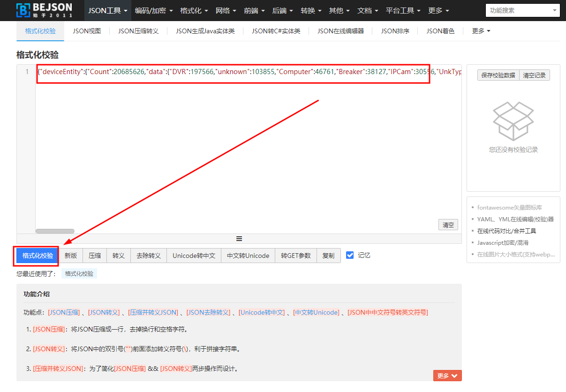Open YAML、YML在线编辑 link
This screenshot has width=566, height=392.
[x=515, y=219]
